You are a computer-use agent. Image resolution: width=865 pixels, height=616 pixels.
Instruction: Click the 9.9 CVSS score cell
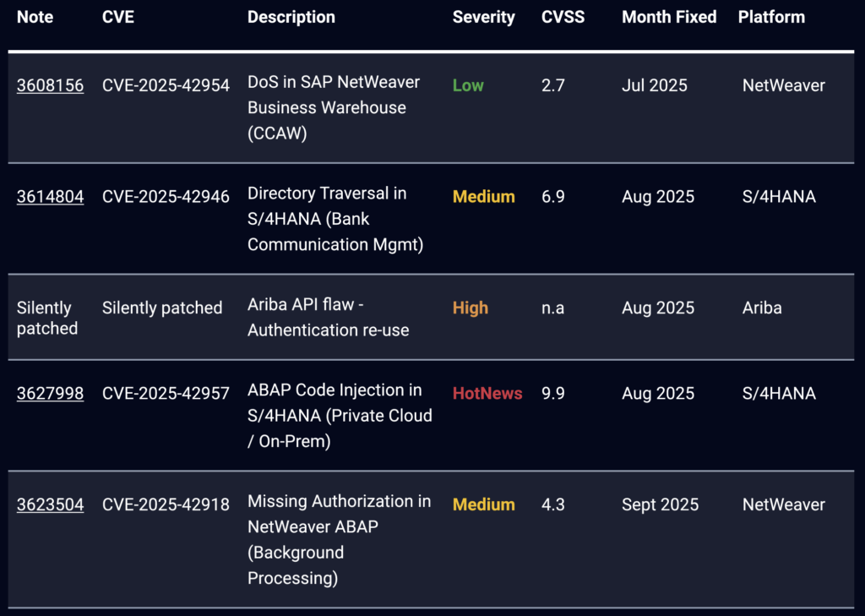552,393
